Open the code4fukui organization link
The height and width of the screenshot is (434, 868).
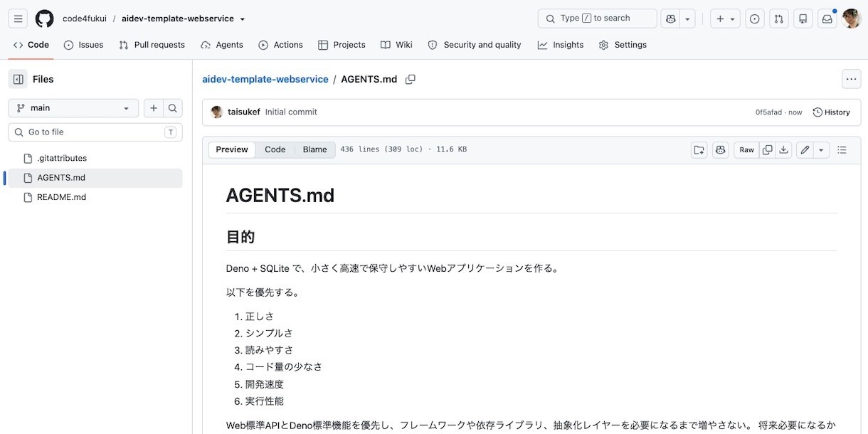pos(85,18)
